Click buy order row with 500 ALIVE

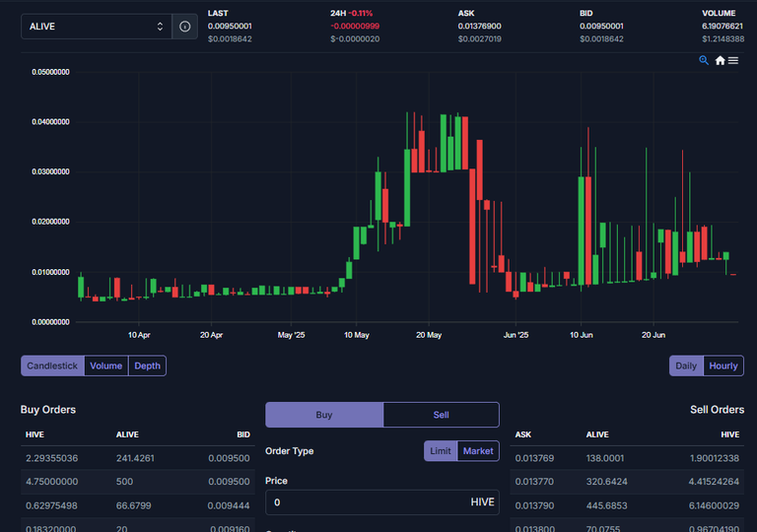[x=138, y=482]
